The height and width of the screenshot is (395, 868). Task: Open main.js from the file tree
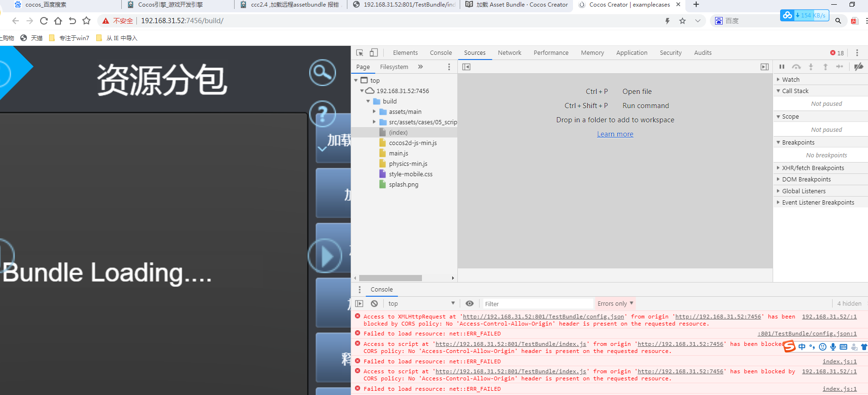pyautogui.click(x=398, y=153)
